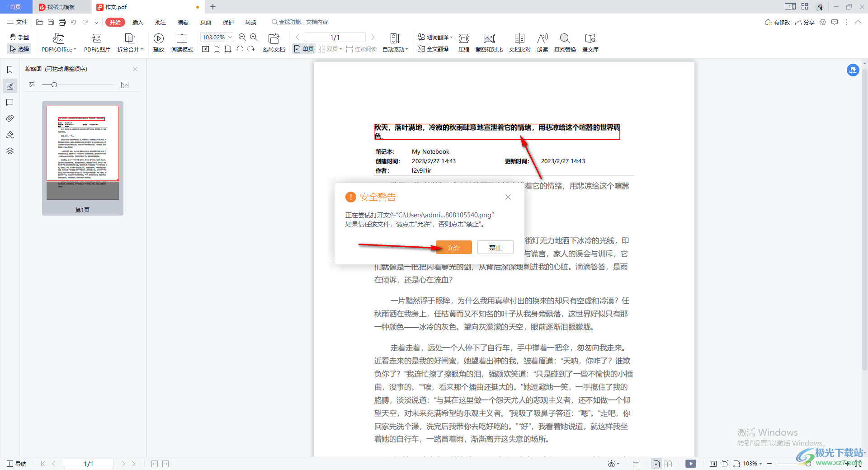Fit page to width

(x=228, y=49)
